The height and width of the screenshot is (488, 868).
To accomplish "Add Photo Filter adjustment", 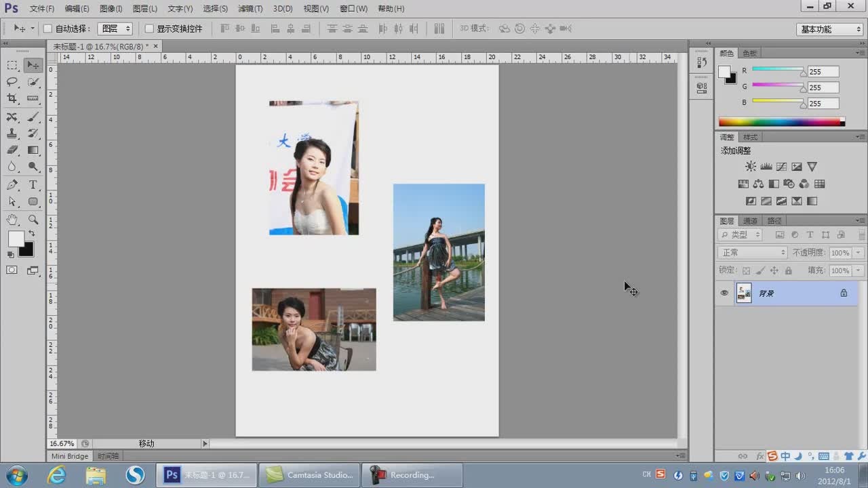I will pyautogui.click(x=789, y=184).
